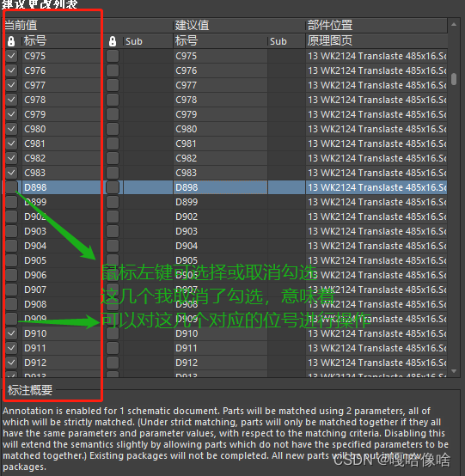Click the scroll-down arrow of the list
465x476 pixels.
click(x=454, y=371)
